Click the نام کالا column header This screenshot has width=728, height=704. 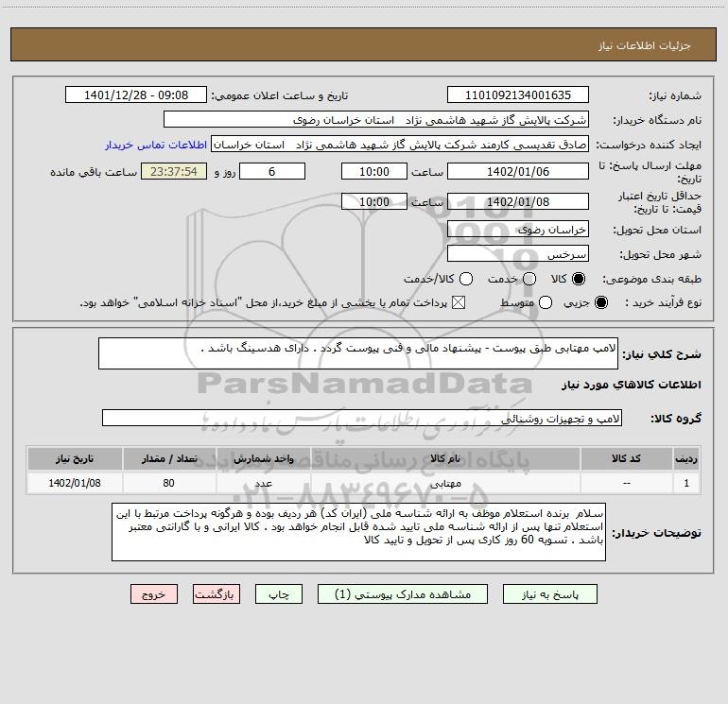(x=444, y=459)
